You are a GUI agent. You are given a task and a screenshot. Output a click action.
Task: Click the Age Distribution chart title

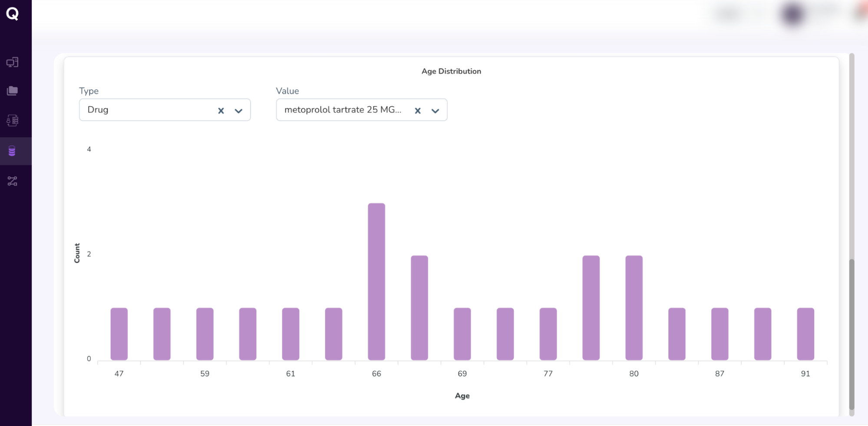pos(451,71)
